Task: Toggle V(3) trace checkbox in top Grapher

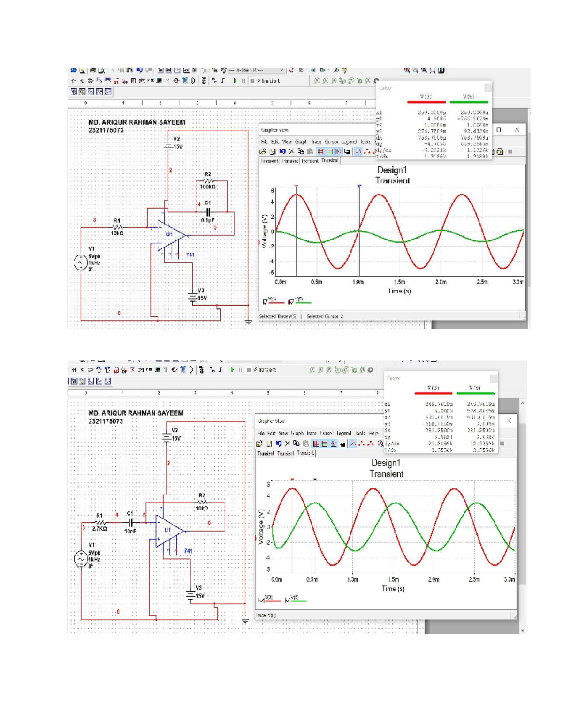Action: pos(265,301)
